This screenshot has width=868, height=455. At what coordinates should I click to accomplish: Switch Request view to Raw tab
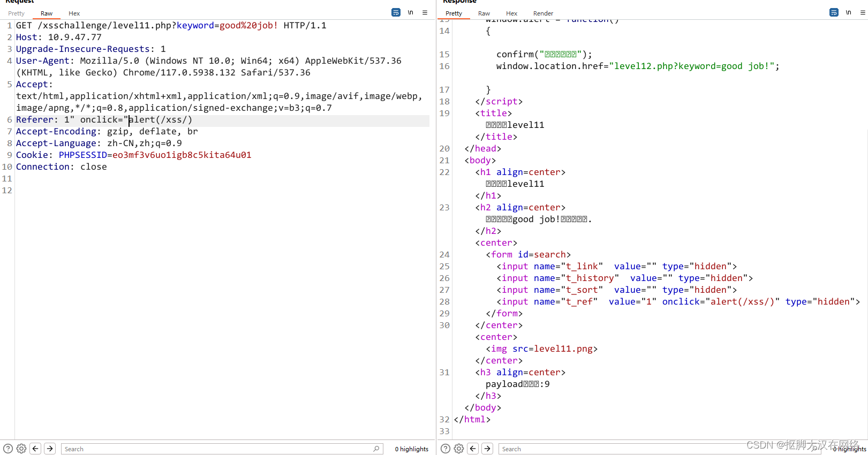[47, 13]
